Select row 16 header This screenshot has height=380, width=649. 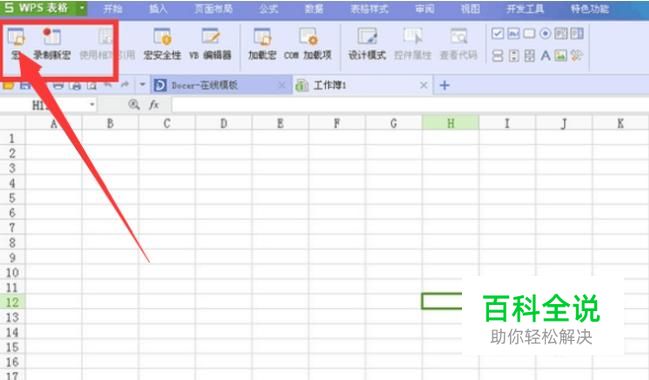pyautogui.click(x=12, y=362)
